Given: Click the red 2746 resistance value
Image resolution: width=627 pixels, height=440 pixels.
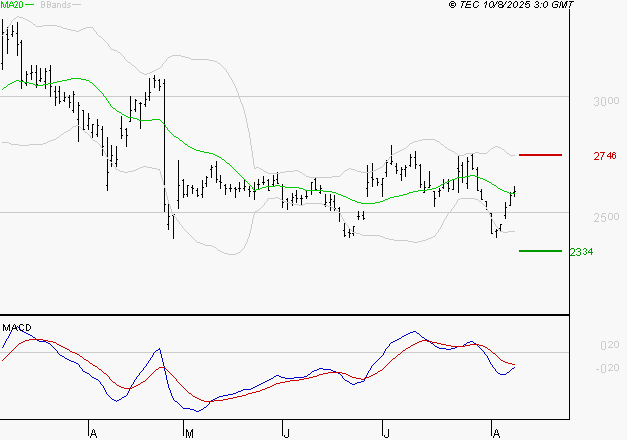Looking at the screenshot, I should (605, 156).
